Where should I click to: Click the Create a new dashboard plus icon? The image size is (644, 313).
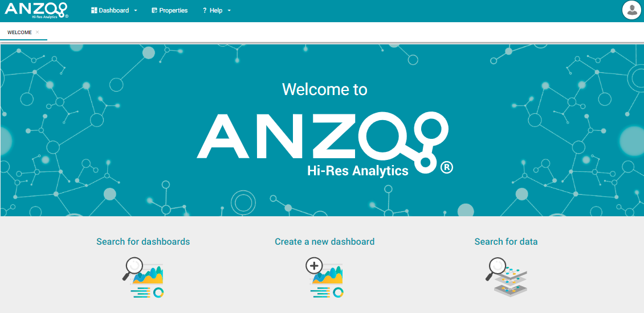[314, 266]
